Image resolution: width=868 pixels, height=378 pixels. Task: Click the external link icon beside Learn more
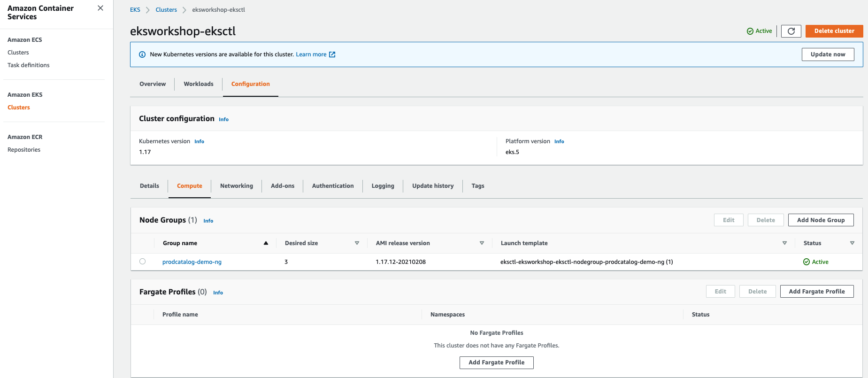click(332, 54)
